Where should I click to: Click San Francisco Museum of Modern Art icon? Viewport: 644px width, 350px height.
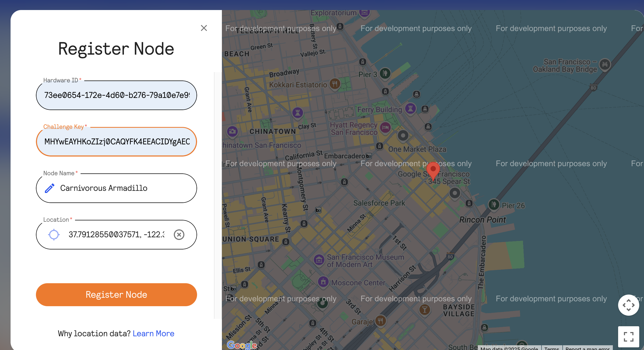click(x=319, y=260)
